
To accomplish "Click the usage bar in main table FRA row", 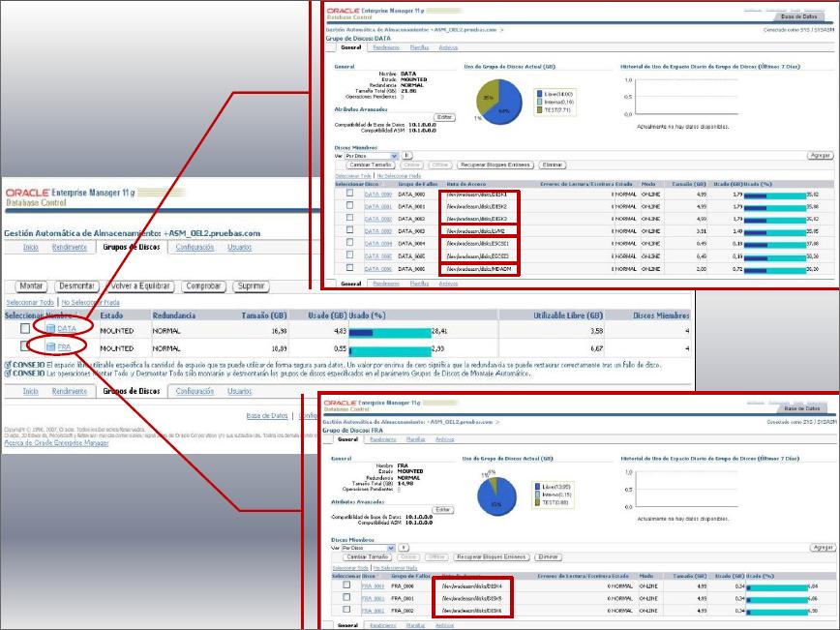I will (x=390, y=351).
